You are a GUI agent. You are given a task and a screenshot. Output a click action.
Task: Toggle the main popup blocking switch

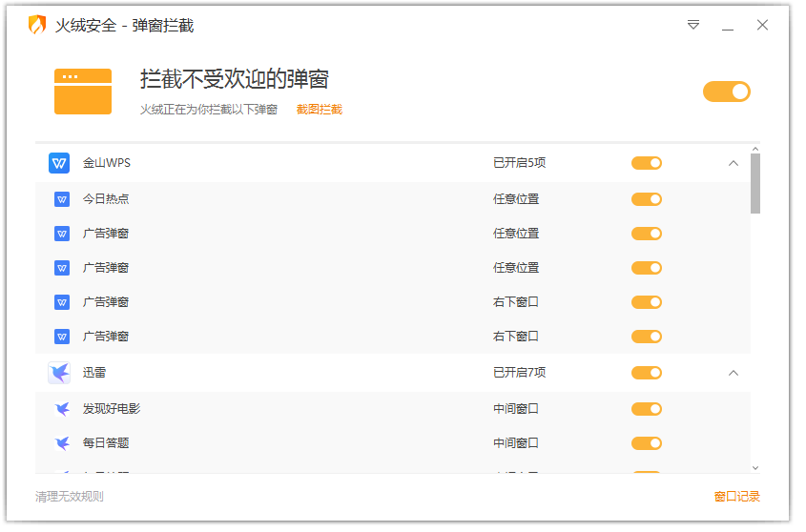point(727,92)
